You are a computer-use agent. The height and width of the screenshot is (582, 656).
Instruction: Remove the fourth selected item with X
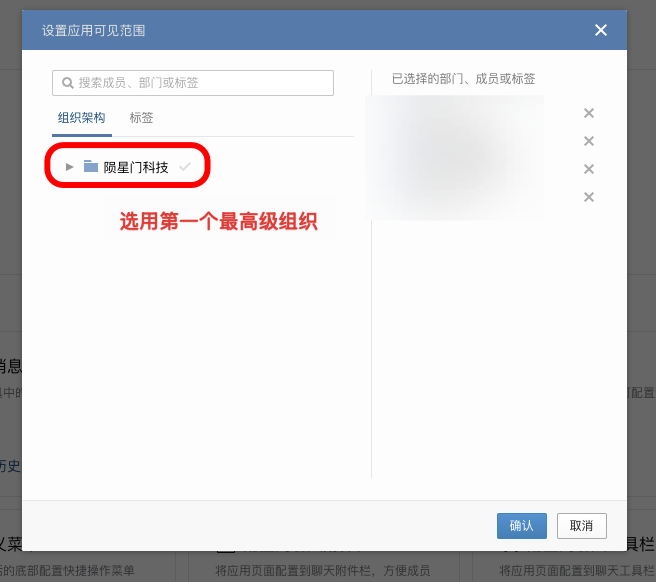[x=589, y=197]
